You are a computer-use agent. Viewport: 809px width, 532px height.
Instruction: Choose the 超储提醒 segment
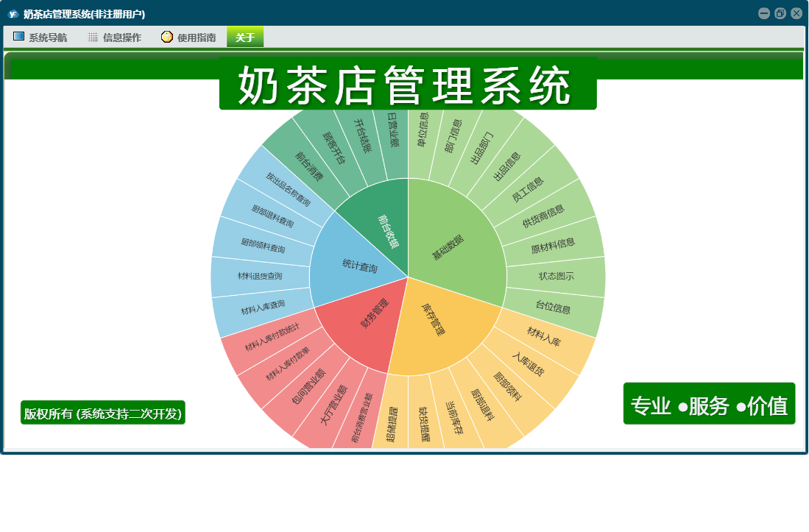tap(392, 424)
